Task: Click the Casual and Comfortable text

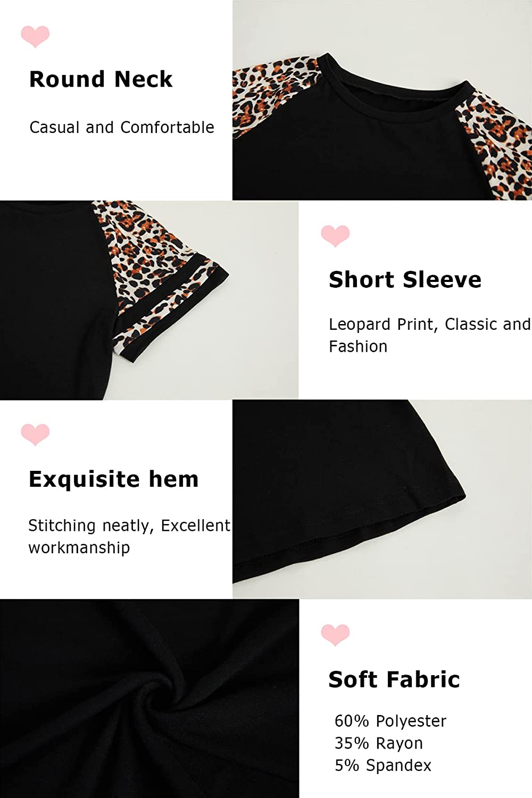Action: pos(122,127)
